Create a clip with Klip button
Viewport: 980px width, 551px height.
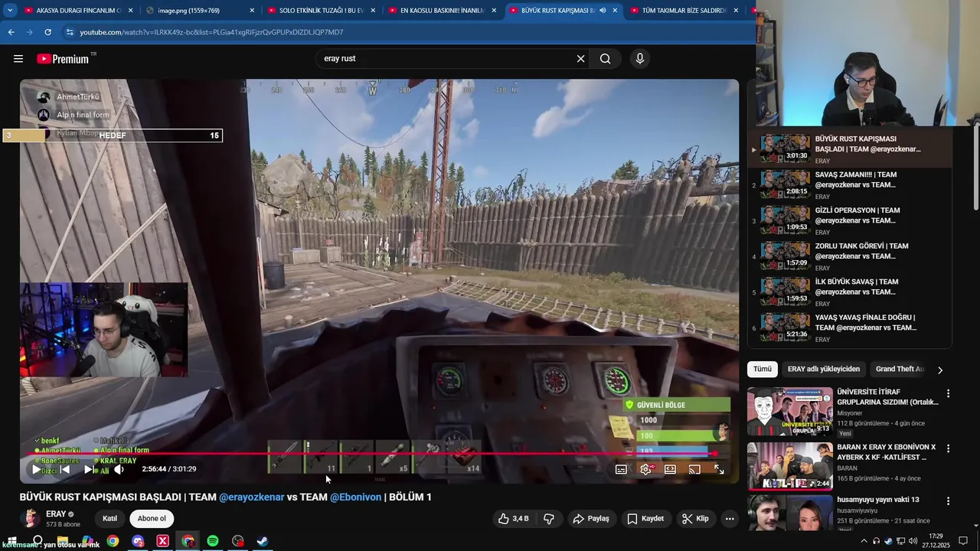(x=695, y=519)
